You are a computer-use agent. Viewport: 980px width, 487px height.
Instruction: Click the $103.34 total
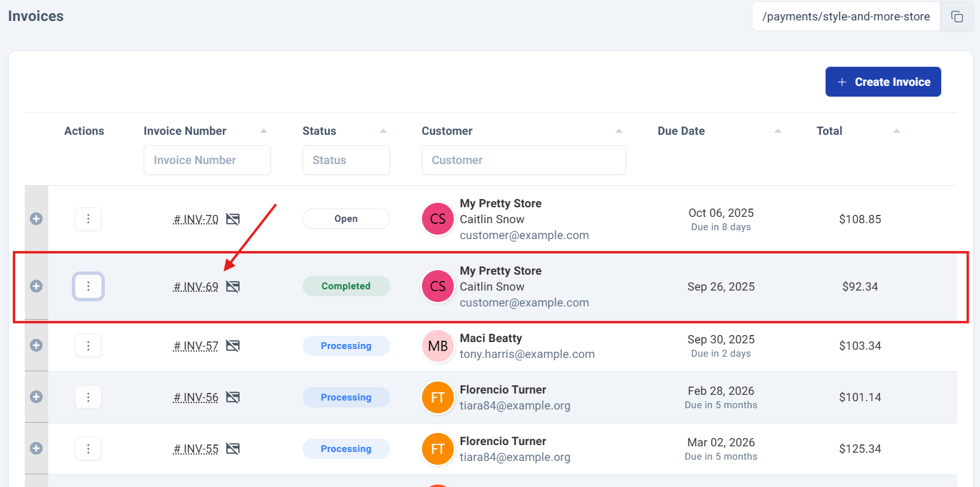(x=860, y=346)
